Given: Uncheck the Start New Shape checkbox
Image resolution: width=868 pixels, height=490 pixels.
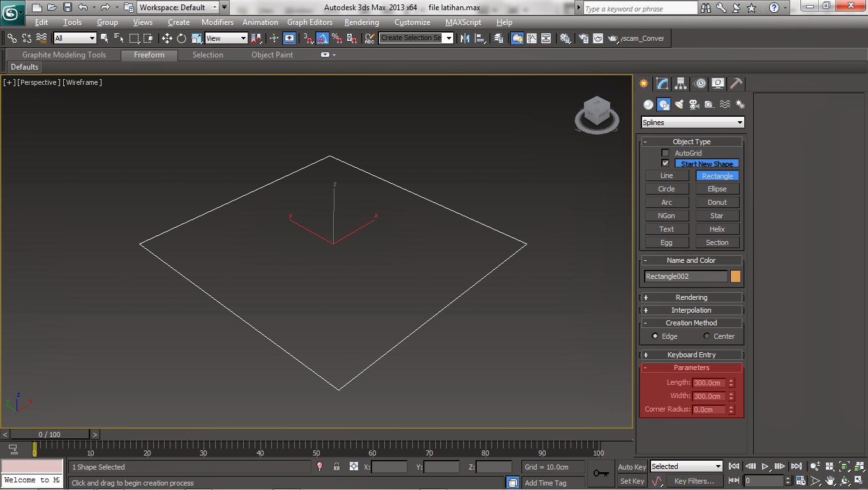Looking at the screenshot, I should point(665,163).
